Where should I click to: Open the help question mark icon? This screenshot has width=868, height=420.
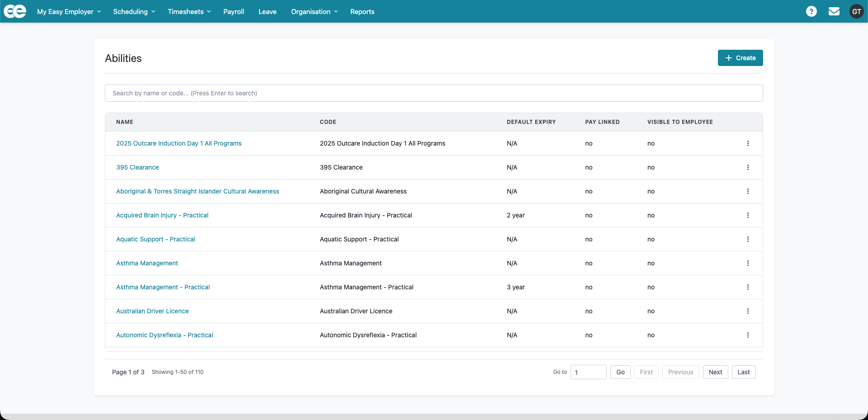(811, 11)
